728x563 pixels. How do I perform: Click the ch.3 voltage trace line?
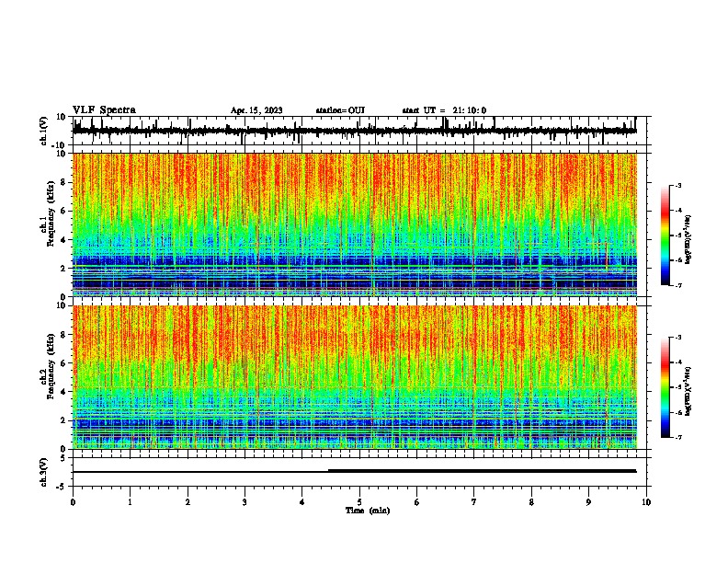(355, 472)
